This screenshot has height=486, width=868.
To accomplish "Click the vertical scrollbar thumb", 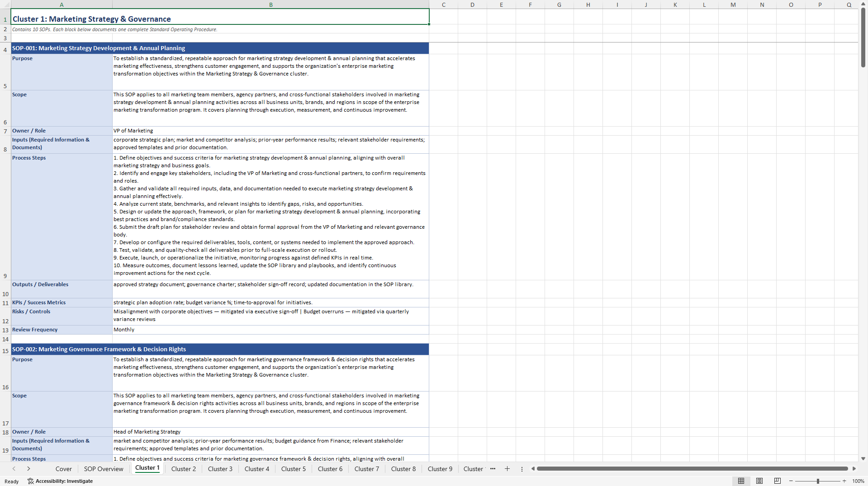I will pyautogui.click(x=863, y=38).
